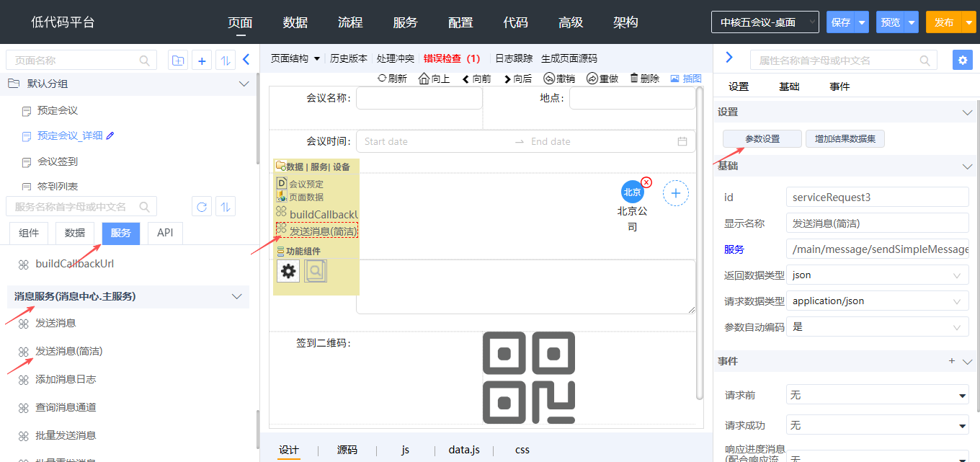Screen dimensions: 980x462
Task: Open the blue gear settings in the property panel
Action: coord(962,60)
